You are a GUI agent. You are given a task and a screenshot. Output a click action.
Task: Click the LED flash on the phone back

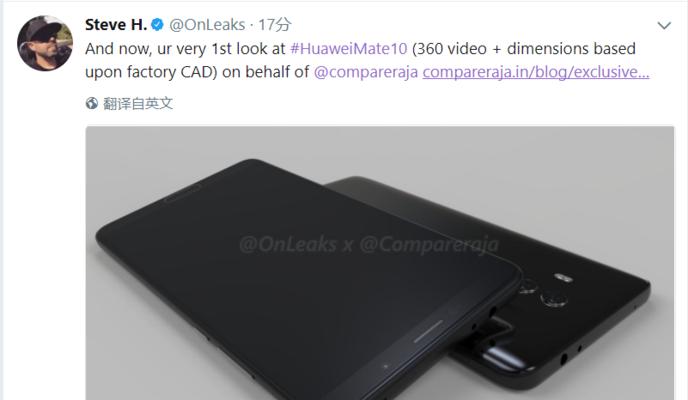pos(563,278)
